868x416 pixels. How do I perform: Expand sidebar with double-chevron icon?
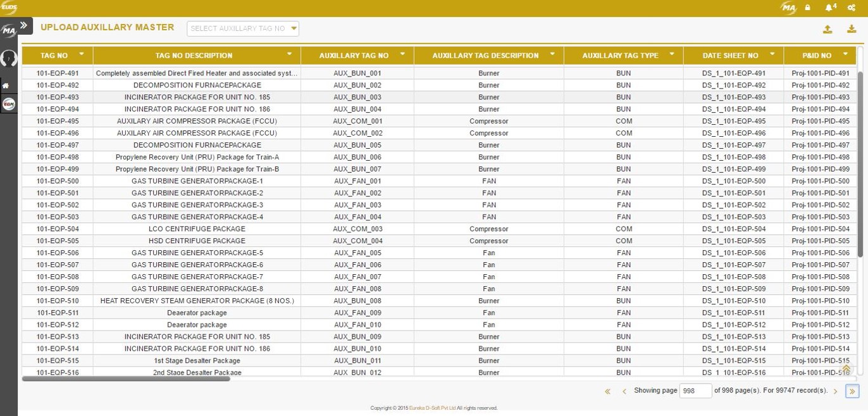click(24, 25)
